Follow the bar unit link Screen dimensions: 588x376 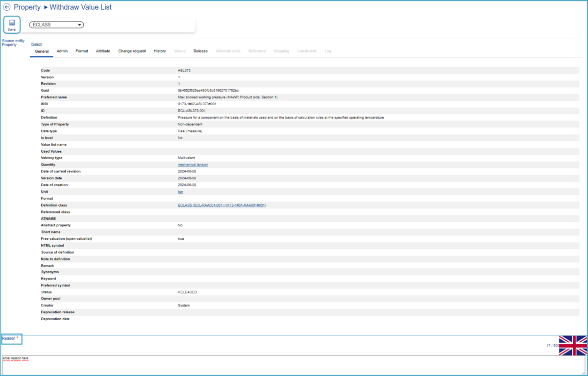tap(180, 192)
